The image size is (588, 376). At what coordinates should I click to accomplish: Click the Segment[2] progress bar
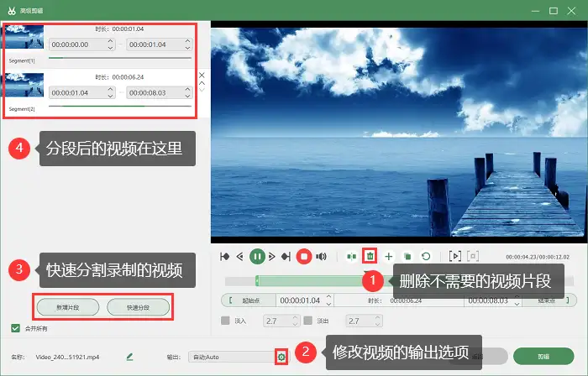coord(120,107)
